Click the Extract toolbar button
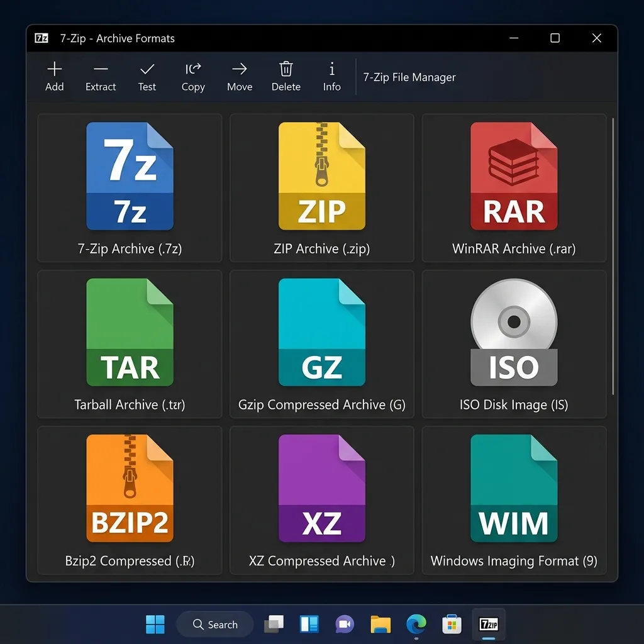 tap(101, 77)
